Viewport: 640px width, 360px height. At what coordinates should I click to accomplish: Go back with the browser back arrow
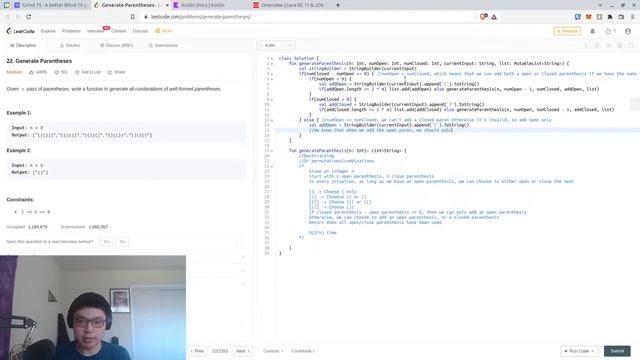(7, 17)
